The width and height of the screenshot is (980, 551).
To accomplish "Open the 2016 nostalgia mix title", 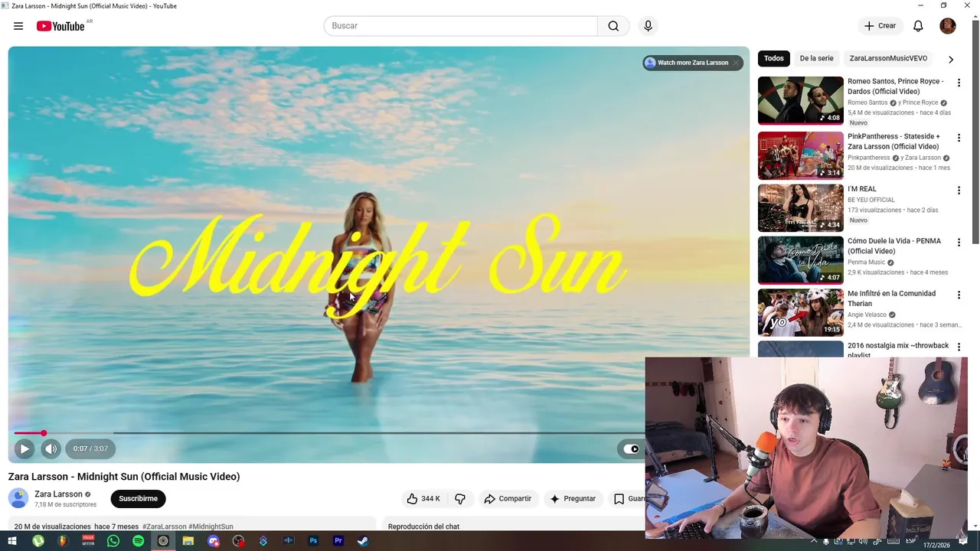I will (x=898, y=350).
